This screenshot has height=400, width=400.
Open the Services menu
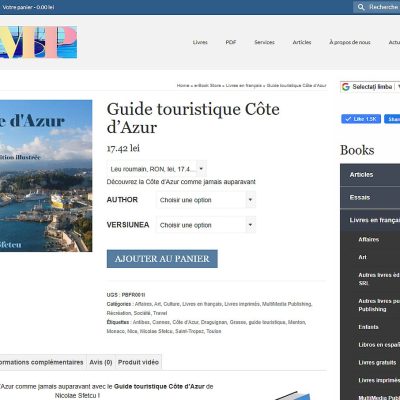tap(264, 42)
